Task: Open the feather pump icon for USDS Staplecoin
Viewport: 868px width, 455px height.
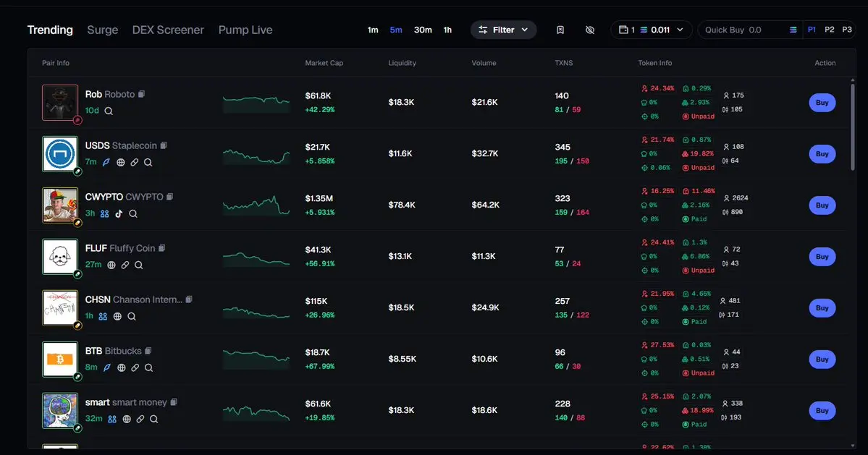Action: coord(106,163)
